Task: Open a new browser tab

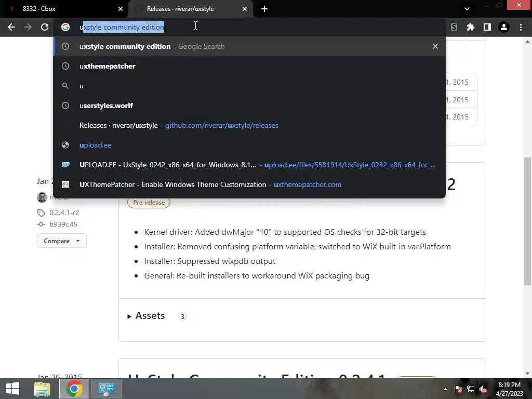Action: click(264, 9)
